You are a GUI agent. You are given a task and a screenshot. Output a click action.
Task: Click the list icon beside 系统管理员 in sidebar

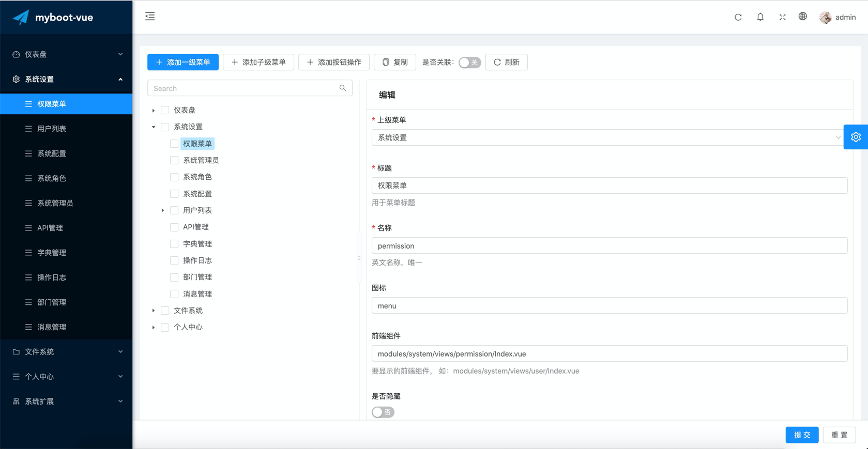coord(28,203)
